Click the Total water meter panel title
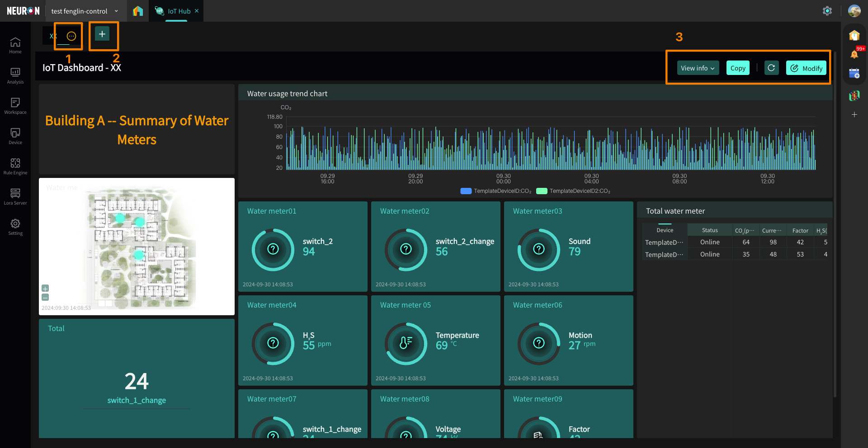The width and height of the screenshot is (868, 448). coord(675,211)
